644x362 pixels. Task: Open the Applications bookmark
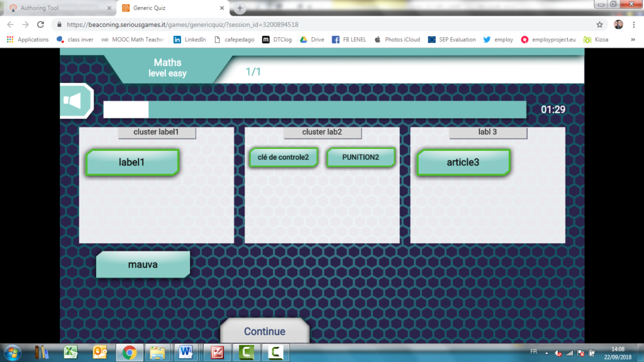click(x=28, y=40)
